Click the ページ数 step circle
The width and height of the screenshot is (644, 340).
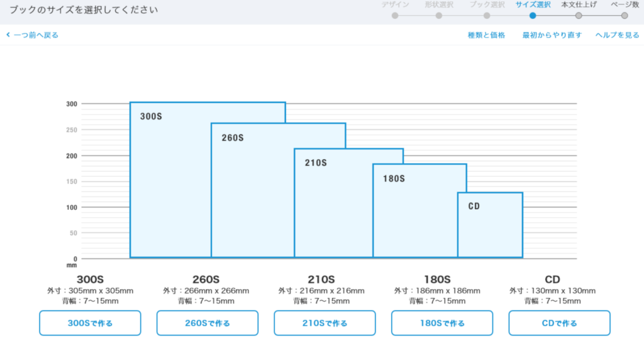(x=625, y=15)
